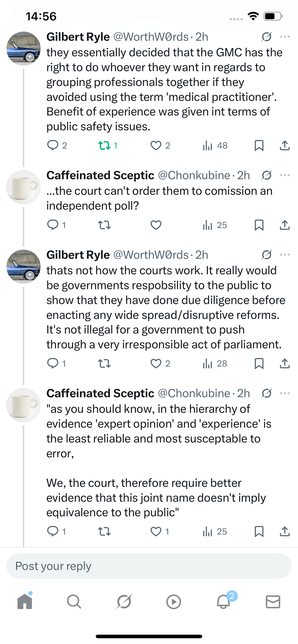Open the video tab in bottom bar
This screenshot has width=298, height=644.
tap(173, 601)
